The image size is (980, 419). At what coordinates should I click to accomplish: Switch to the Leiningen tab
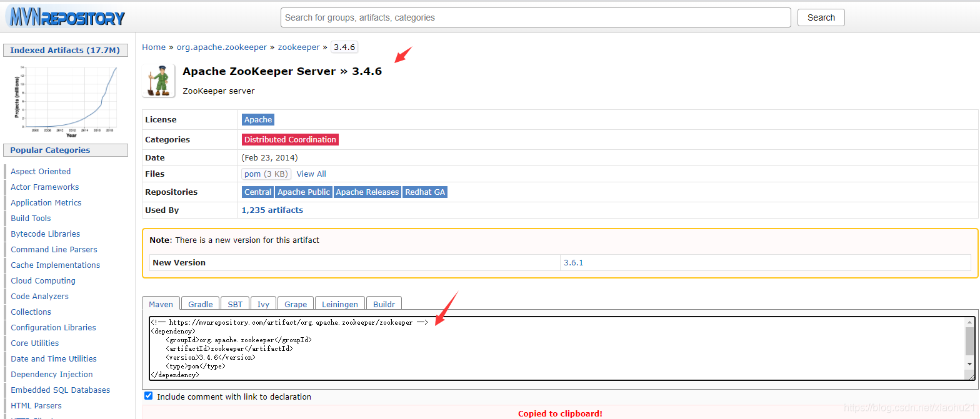click(340, 304)
